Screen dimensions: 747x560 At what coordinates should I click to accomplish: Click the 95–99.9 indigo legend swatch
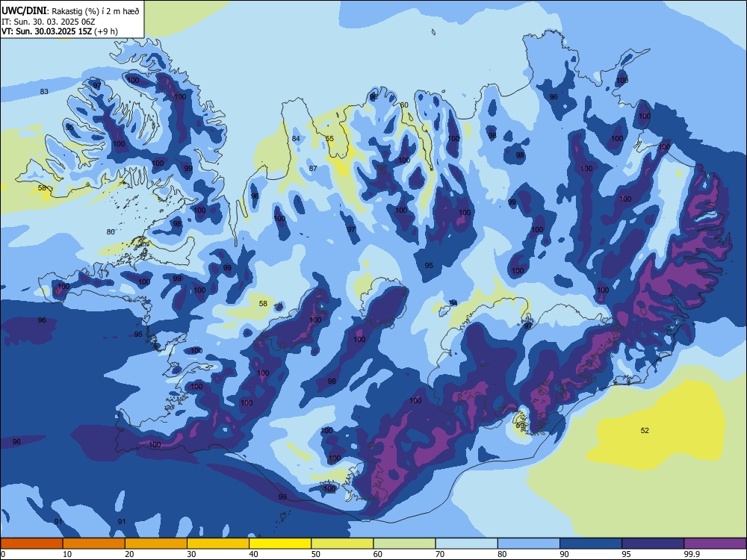(x=653, y=544)
